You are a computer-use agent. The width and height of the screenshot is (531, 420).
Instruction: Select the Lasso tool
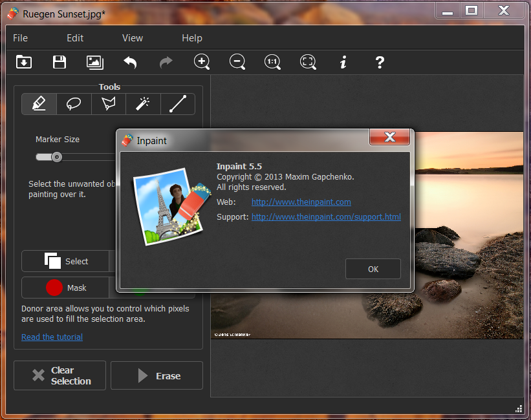point(74,104)
